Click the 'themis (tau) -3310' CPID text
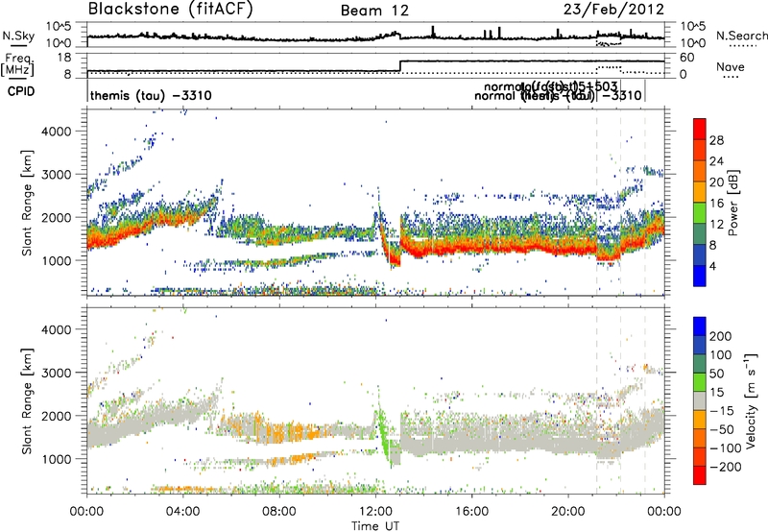768x532 pixels. tap(151, 95)
